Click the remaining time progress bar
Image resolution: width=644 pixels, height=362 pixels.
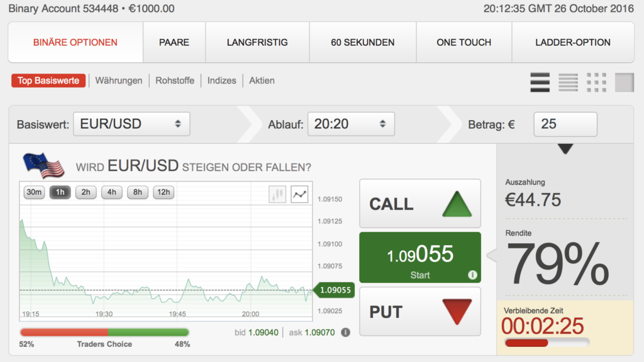547,343
